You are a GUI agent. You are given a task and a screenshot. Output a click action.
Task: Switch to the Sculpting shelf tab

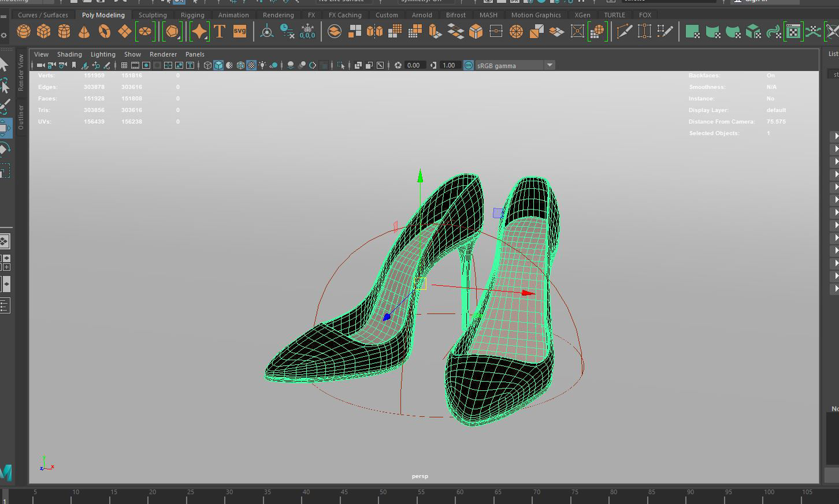(x=153, y=15)
